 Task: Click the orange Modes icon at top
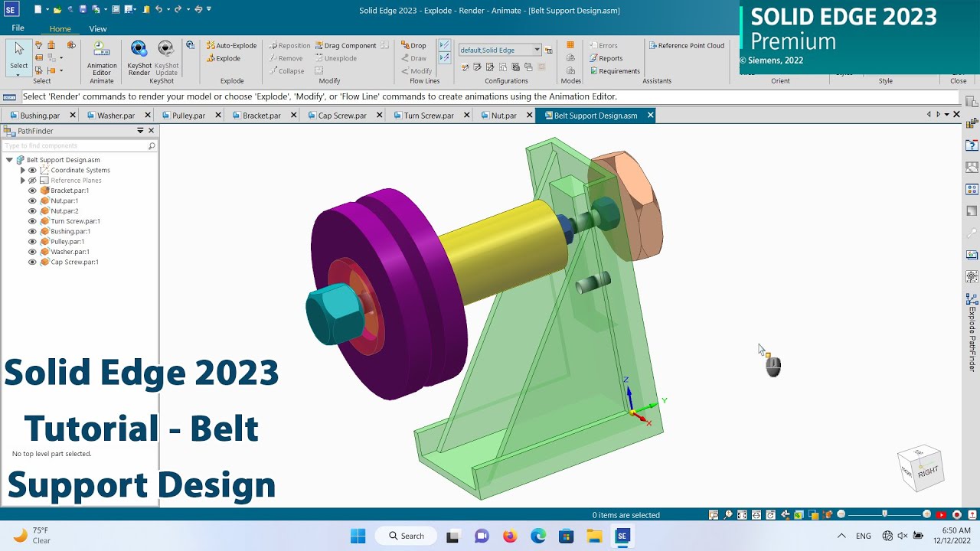pyautogui.click(x=570, y=46)
